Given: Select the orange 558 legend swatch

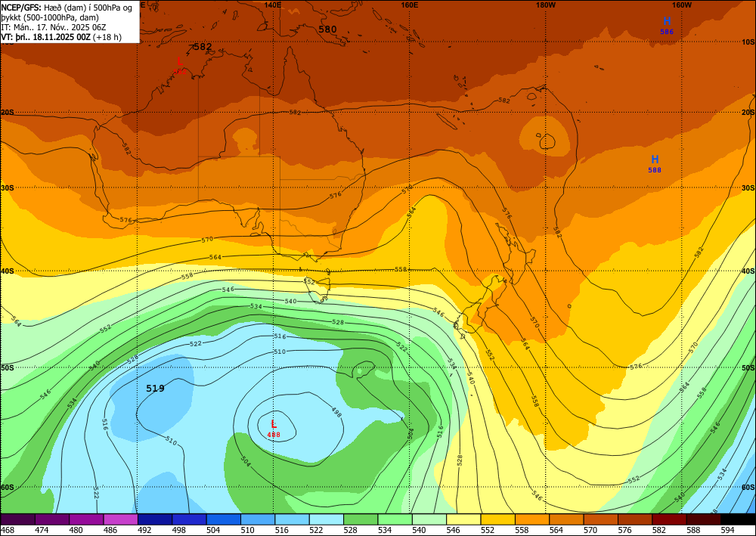Looking at the screenshot, I should (x=531, y=519).
